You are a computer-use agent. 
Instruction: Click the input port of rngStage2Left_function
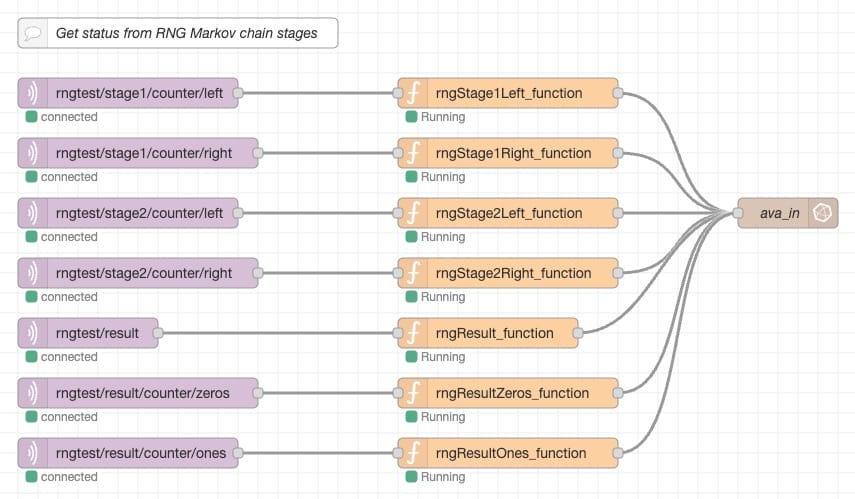(398, 213)
